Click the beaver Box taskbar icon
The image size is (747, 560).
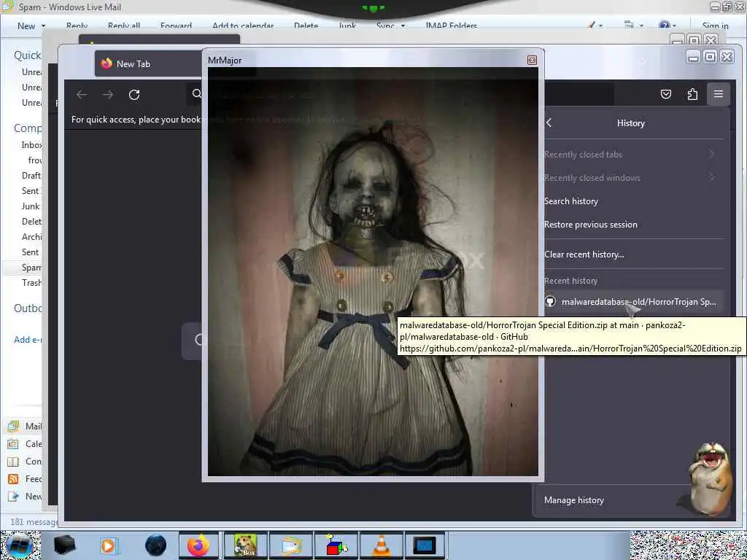[x=245, y=545]
